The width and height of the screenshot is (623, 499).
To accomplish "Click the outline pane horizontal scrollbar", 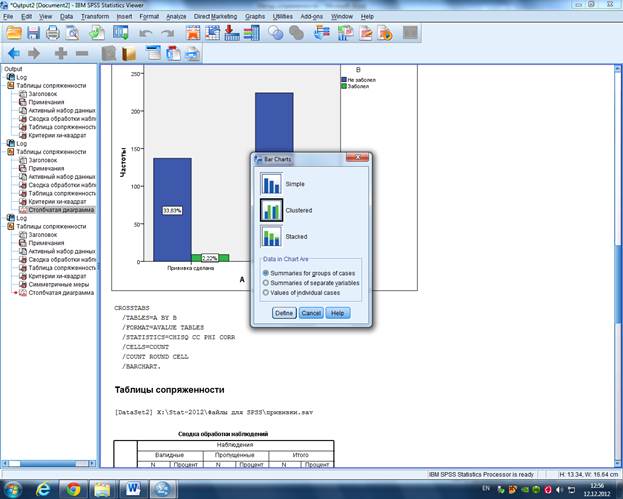I will tap(48, 463).
